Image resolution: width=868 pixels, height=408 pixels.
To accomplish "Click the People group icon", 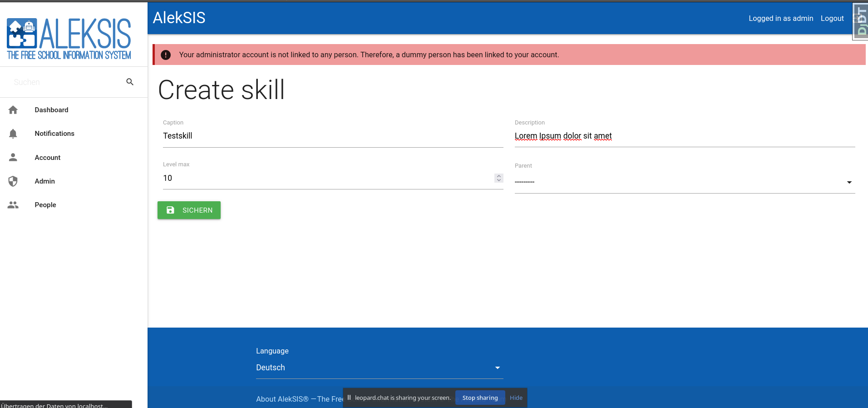I will (x=13, y=205).
